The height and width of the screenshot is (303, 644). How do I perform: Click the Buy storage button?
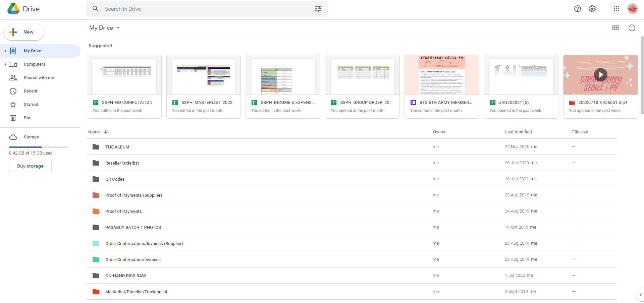[x=30, y=166]
